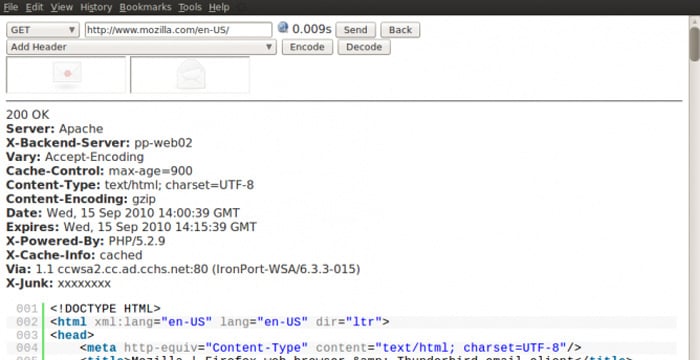Open the Tools menu
The width and height of the screenshot is (700, 360).
tap(190, 7)
